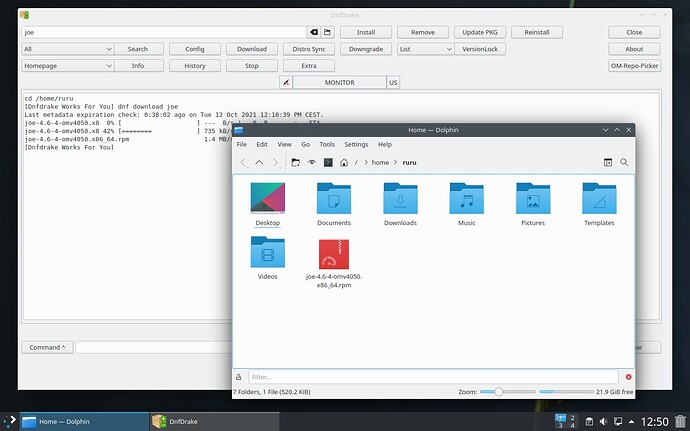Toggle split view icon in Dolphin
Image resolution: width=690 pixels, height=431 pixels.
click(608, 162)
